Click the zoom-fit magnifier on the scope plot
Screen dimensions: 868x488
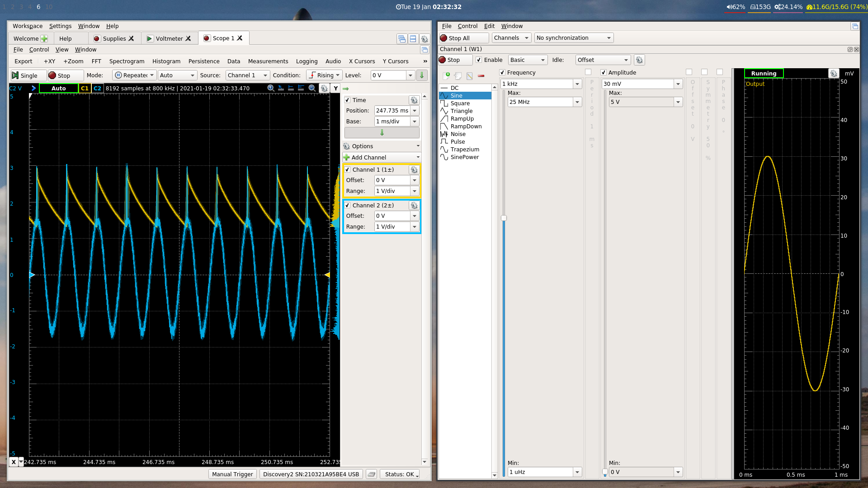click(x=311, y=89)
